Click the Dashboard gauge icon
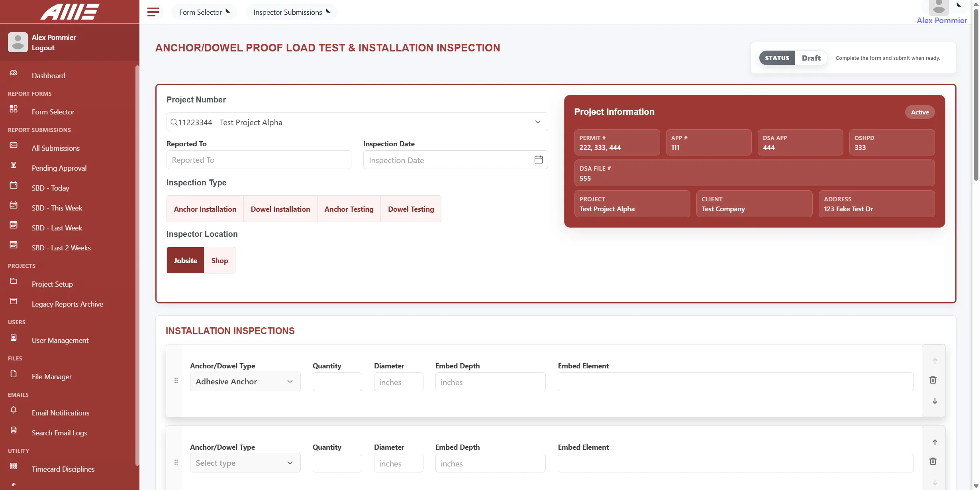The height and width of the screenshot is (490, 980). tap(14, 73)
